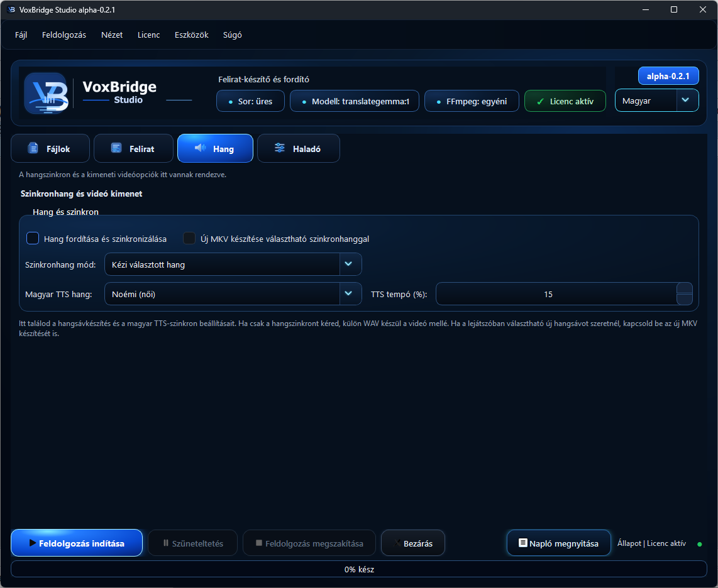Switch to the Haladó tab
This screenshot has width=718, height=588.
[299, 148]
